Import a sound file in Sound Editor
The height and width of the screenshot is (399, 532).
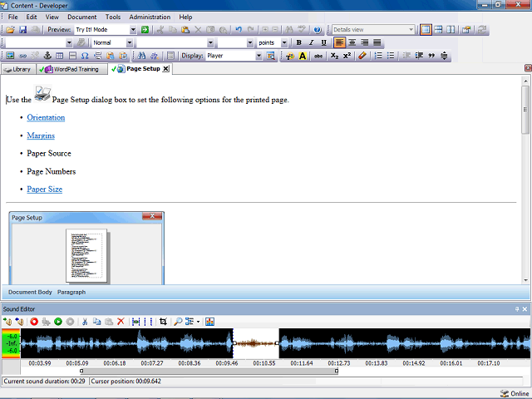(x=7, y=322)
